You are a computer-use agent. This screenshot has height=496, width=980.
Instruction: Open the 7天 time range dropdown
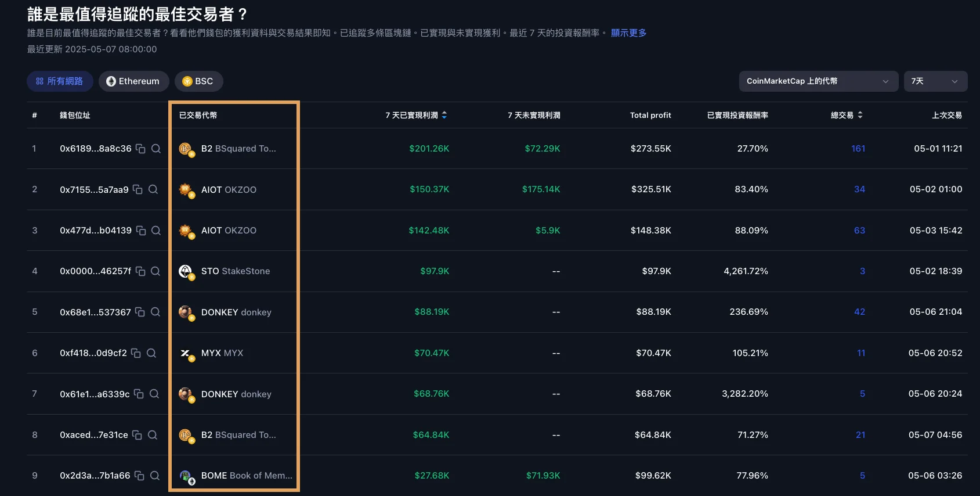pyautogui.click(x=935, y=81)
